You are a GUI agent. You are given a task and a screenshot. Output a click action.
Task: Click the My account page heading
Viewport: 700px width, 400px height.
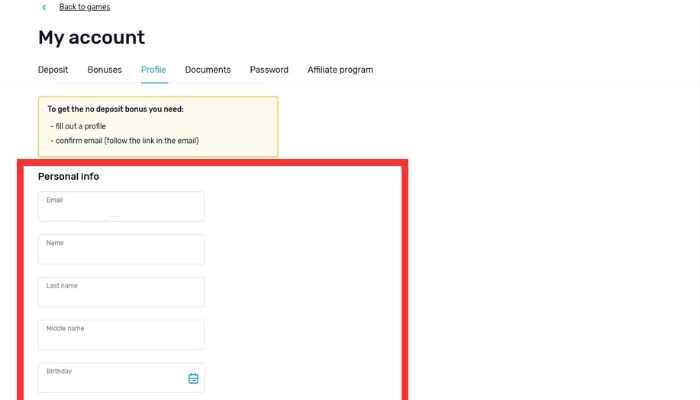click(91, 38)
